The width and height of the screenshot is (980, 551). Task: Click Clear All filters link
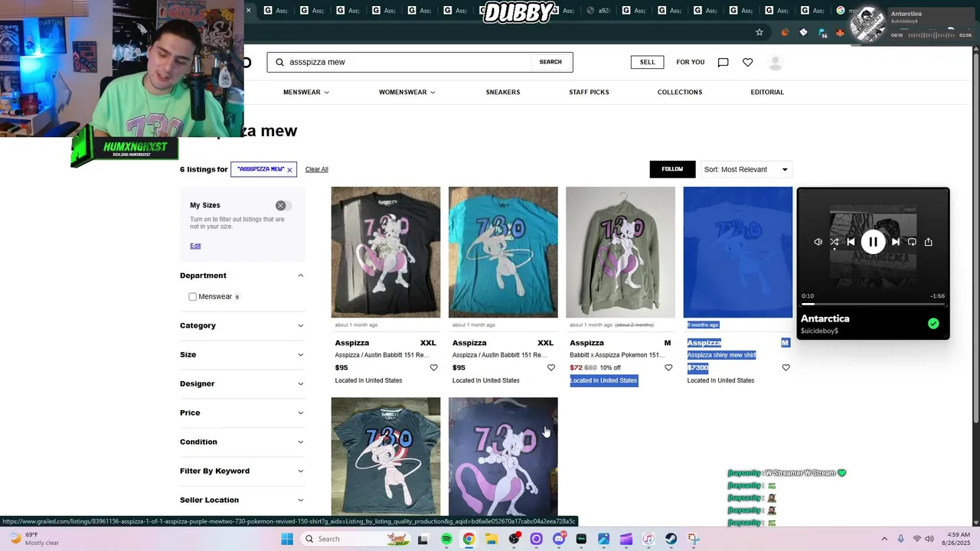316,169
